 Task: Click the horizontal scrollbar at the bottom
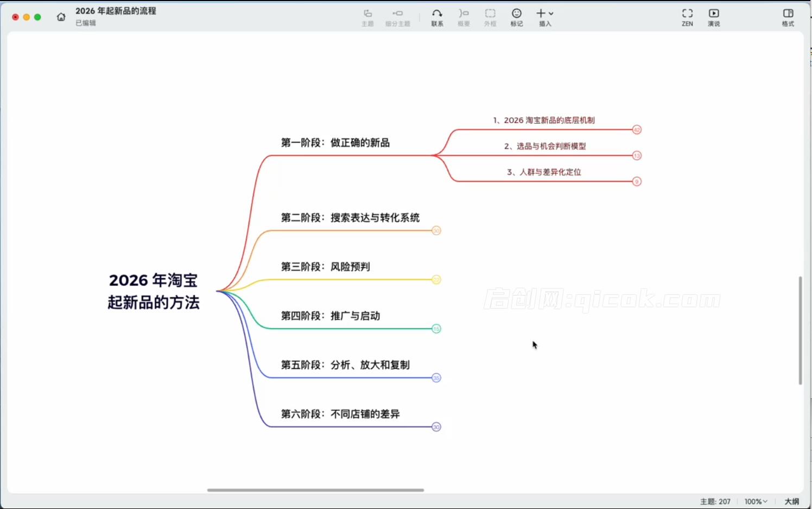315,490
